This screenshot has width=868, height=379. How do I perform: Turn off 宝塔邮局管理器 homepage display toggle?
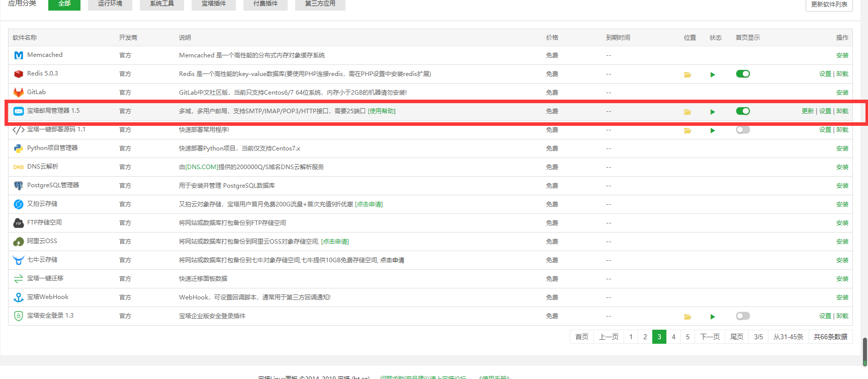(x=743, y=111)
